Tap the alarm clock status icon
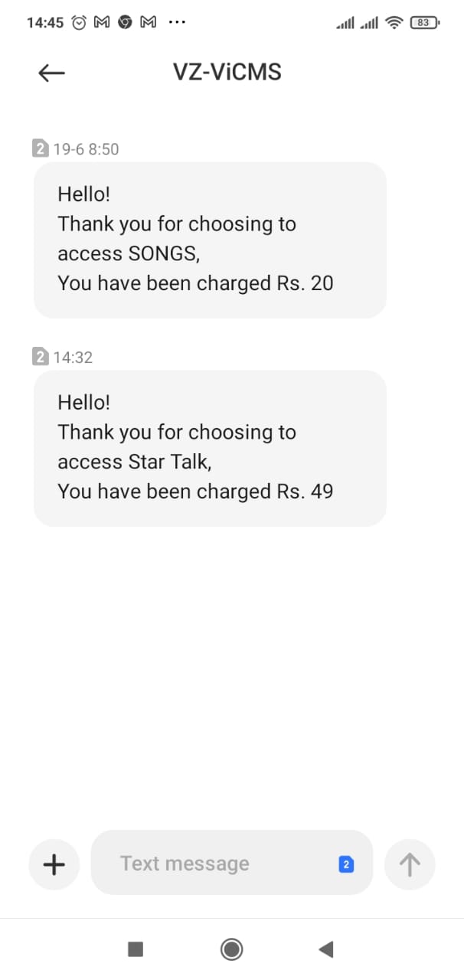 click(x=79, y=23)
